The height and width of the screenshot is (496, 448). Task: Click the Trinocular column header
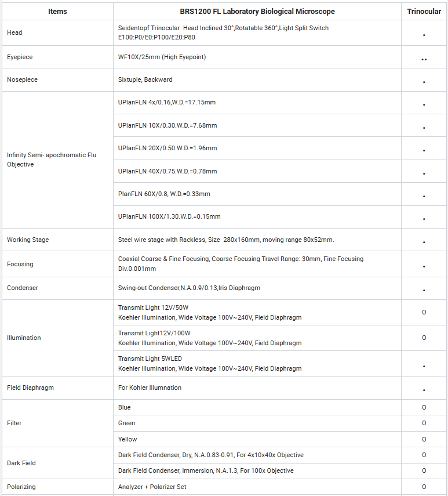[424, 12]
